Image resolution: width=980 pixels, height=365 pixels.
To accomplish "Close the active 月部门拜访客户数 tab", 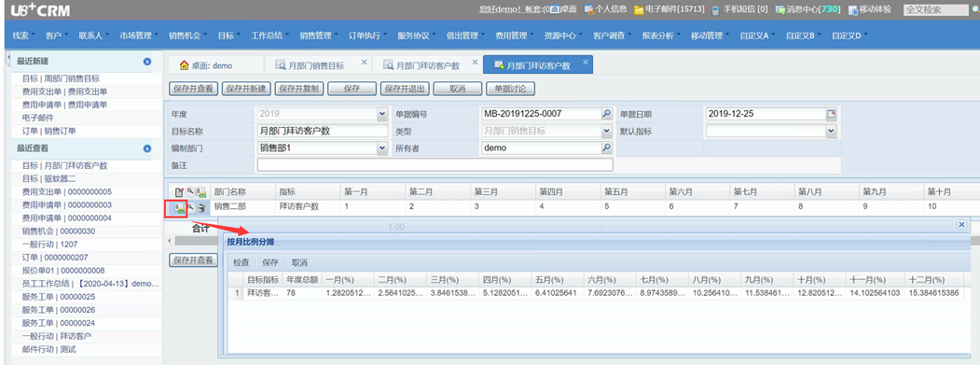I will (586, 62).
